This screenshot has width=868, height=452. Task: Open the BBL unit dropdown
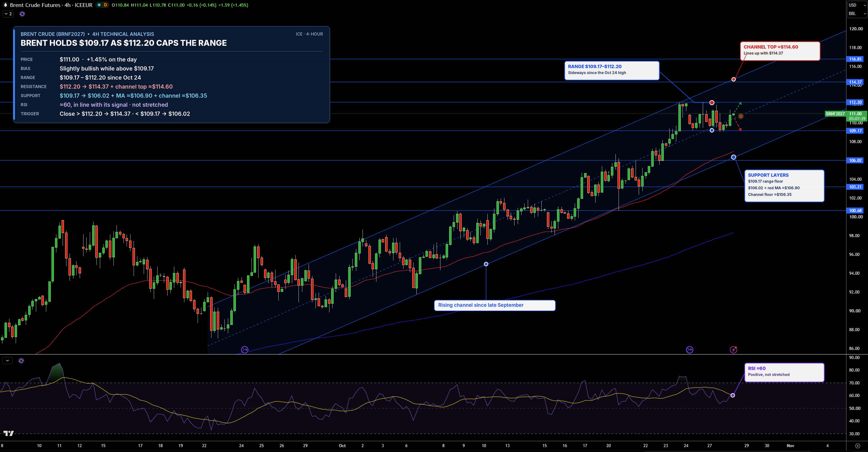pos(857,14)
